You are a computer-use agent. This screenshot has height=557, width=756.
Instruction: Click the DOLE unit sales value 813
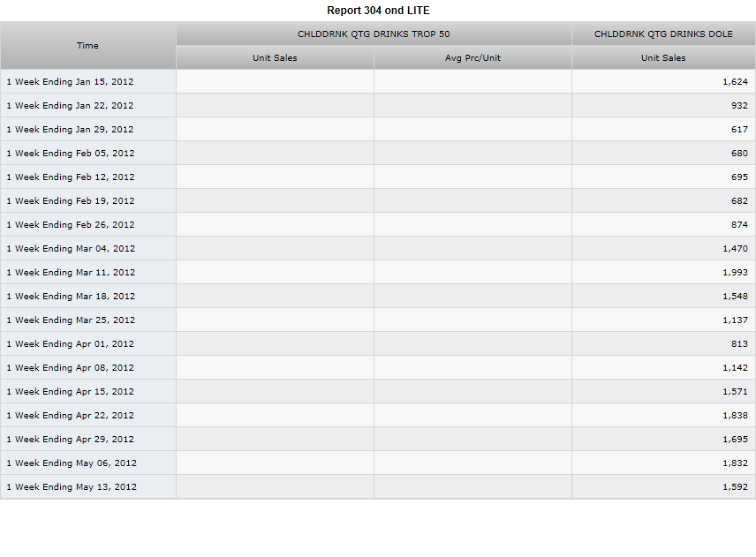(739, 344)
